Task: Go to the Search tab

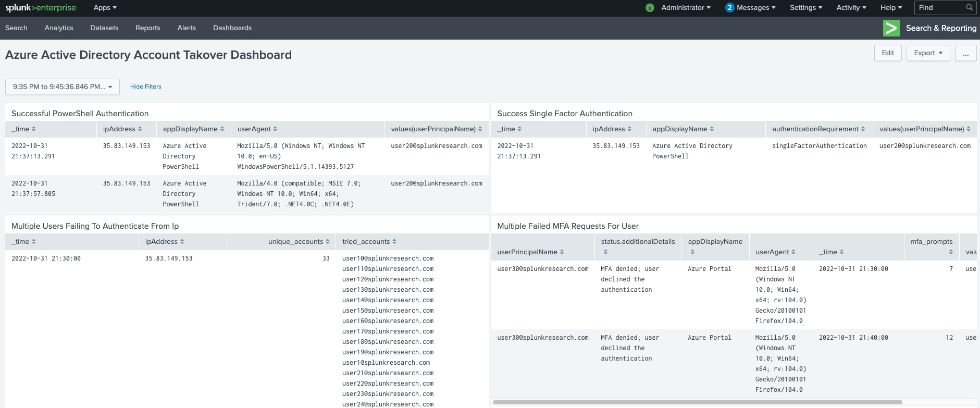Action: pos(16,28)
